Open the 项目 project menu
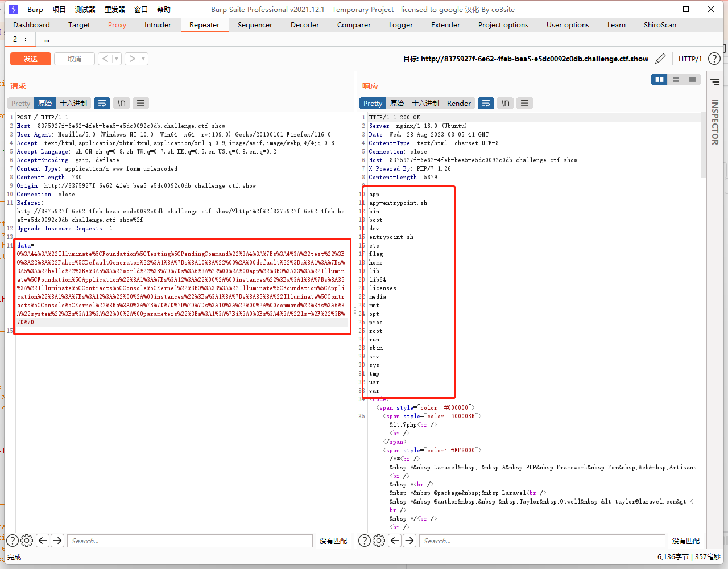The height and width of the screenshot is (569, 728). [59, 9]
